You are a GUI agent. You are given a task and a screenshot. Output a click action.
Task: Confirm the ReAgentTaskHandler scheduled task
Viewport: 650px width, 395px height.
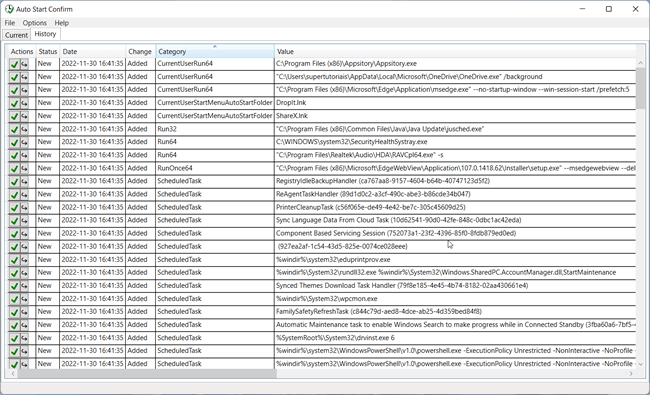15,195
